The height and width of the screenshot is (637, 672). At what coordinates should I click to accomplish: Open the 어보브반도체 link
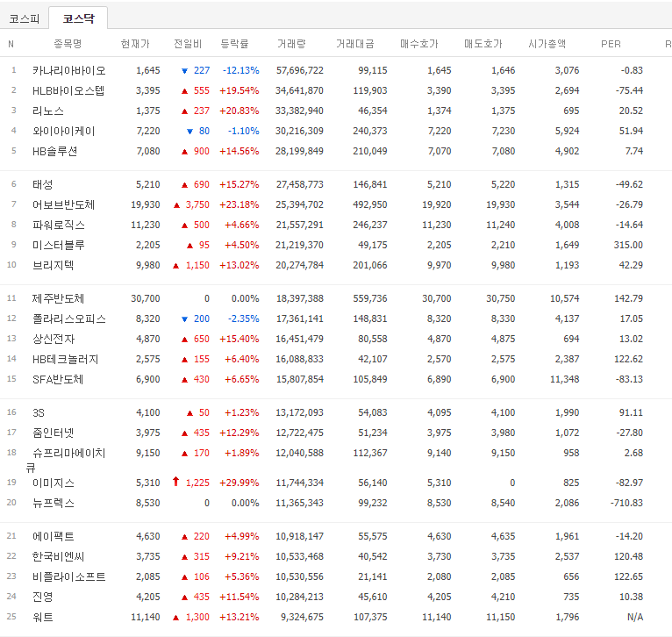(x=63, y=204)
